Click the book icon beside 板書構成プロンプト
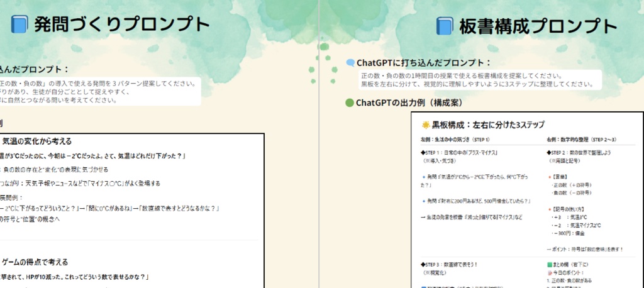The height and width of the screenshot is (288, 644). click(445, 26)
